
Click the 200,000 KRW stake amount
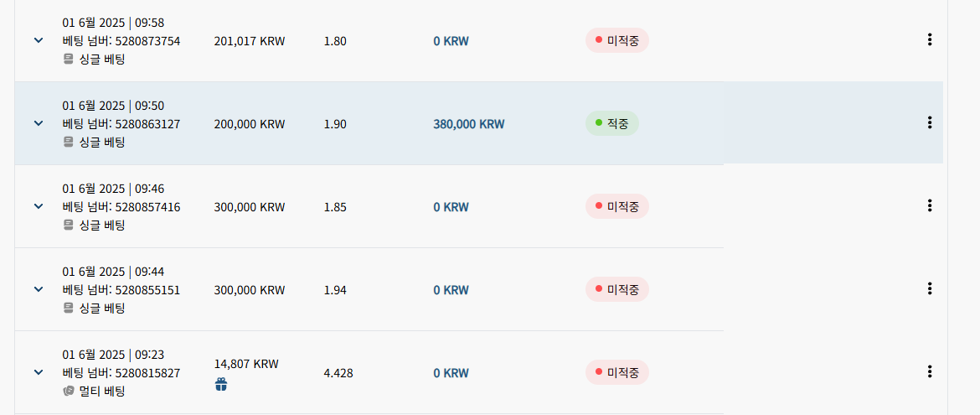250,124
